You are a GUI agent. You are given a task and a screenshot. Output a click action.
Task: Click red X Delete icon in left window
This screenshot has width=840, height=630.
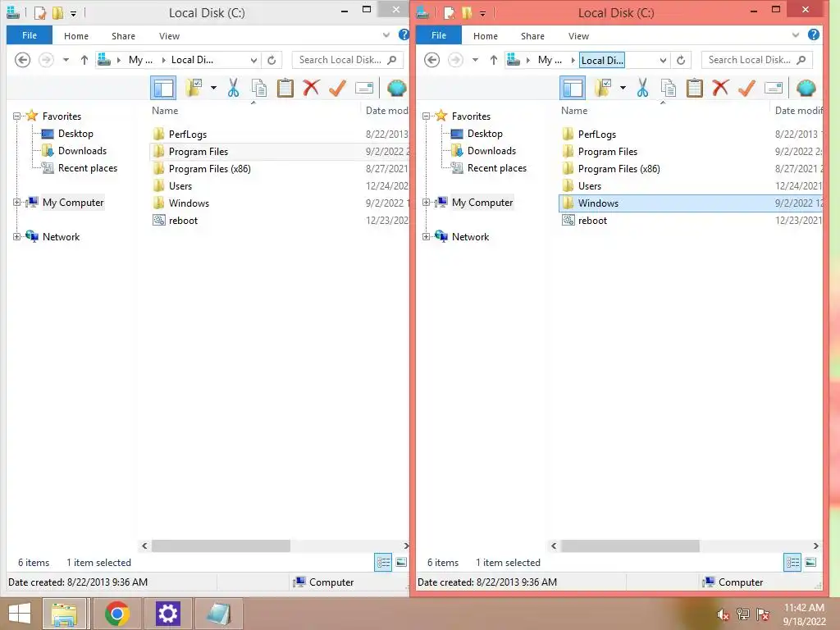pos(311,87)
